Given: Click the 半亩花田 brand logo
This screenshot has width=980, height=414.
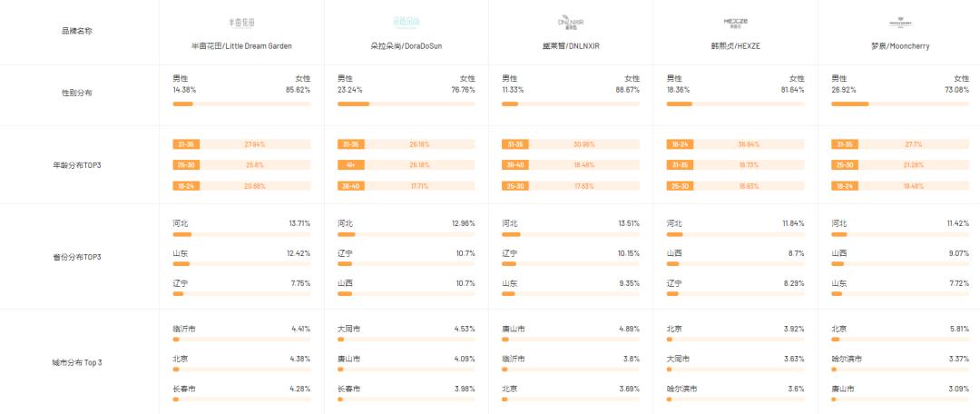Looking at the screenshot, I should (241, 22).
